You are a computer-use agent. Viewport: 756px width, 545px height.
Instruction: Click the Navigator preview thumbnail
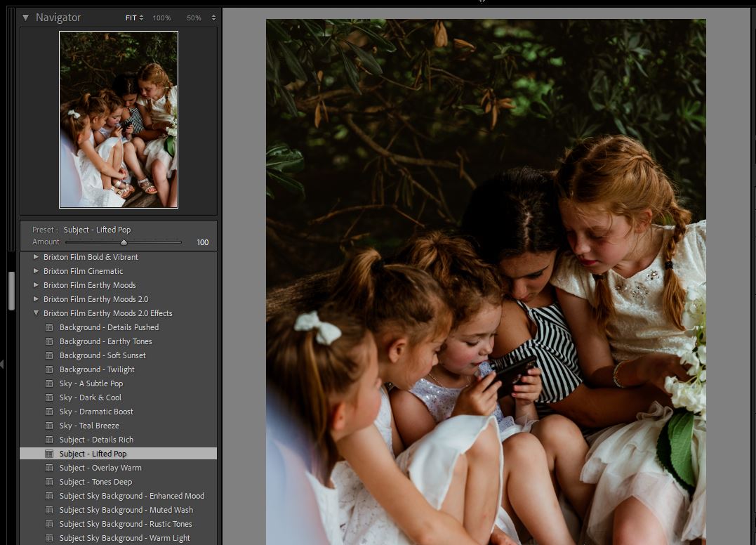119,119
